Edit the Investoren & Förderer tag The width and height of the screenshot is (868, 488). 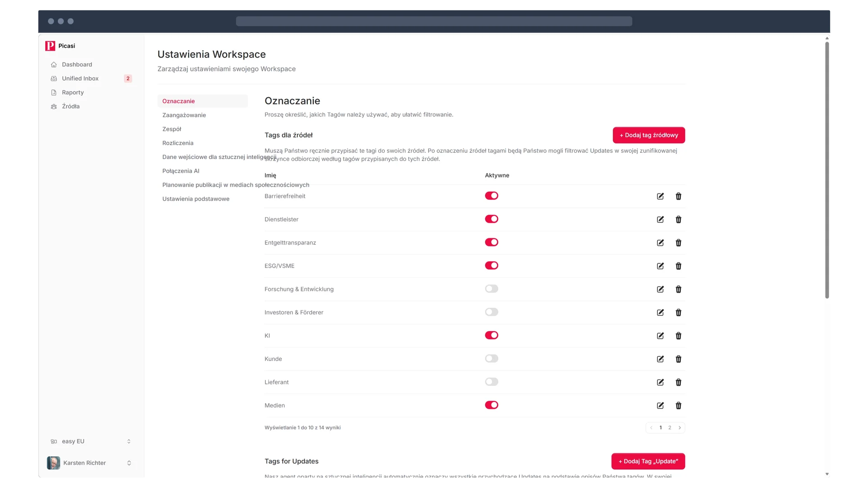660,313
